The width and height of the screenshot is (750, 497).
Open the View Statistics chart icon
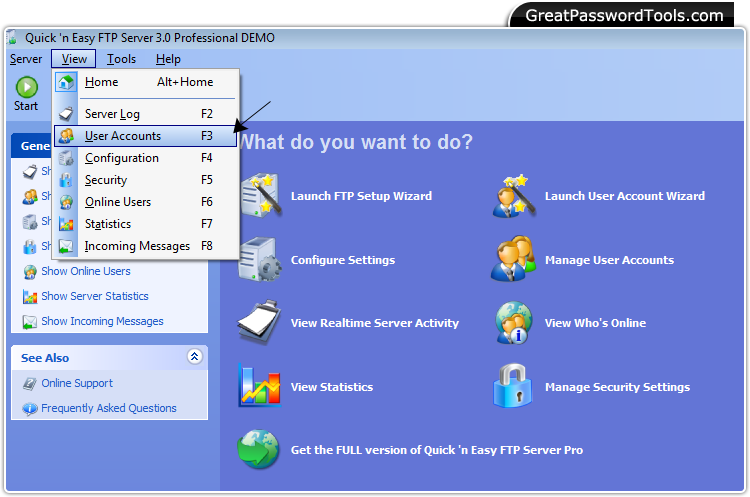coord(259,387)
